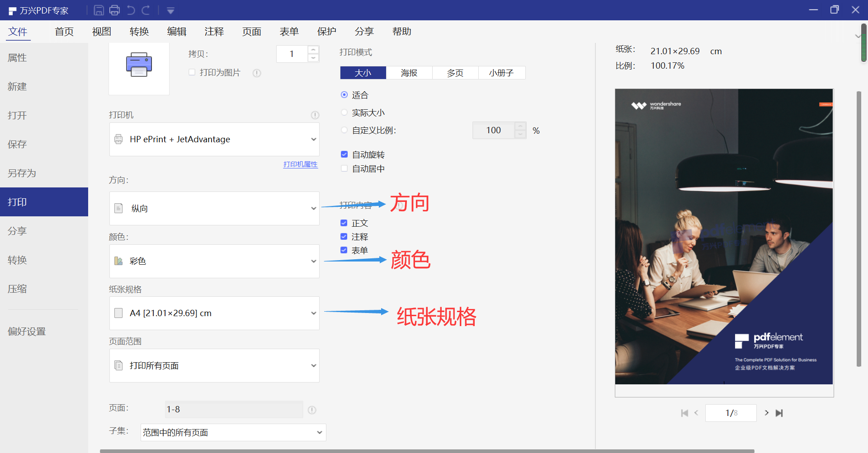Click the Save icon in the top toolbar
The width and height of the screenshot is (868, 453).
click(99, 10)
